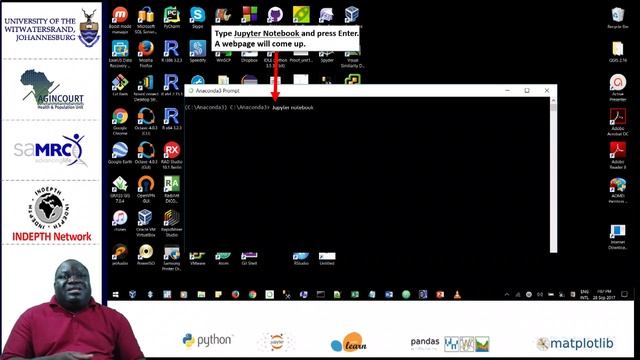Open the EaseUS Data Recovery icon

pyautogui.click(x=120, y=53)
